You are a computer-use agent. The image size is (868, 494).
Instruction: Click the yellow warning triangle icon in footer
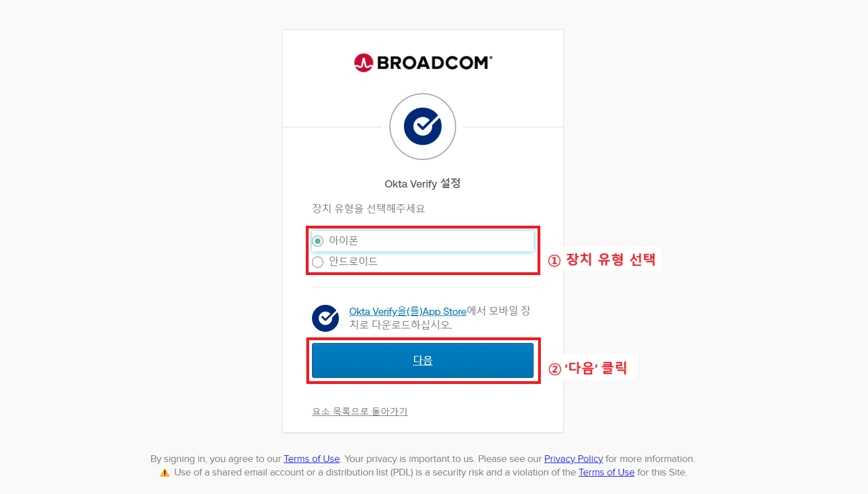(164, 473)
